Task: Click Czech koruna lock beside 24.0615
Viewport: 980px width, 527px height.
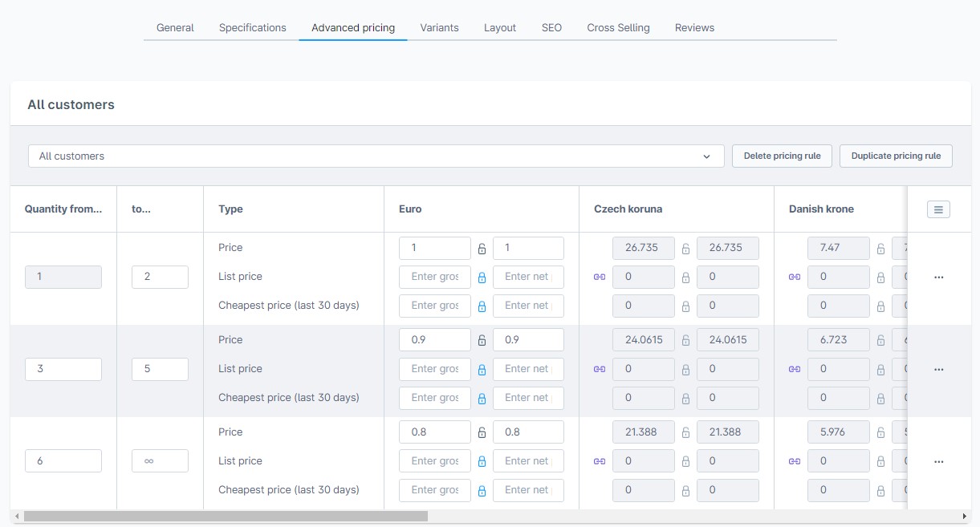Action: tap(685, 341)
